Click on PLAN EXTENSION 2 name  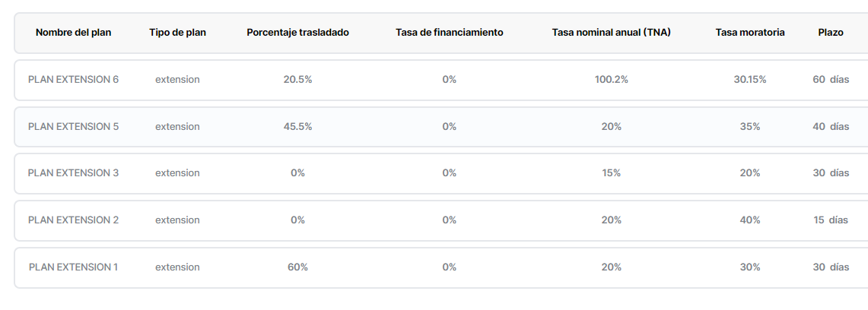(x=73, y=220)
